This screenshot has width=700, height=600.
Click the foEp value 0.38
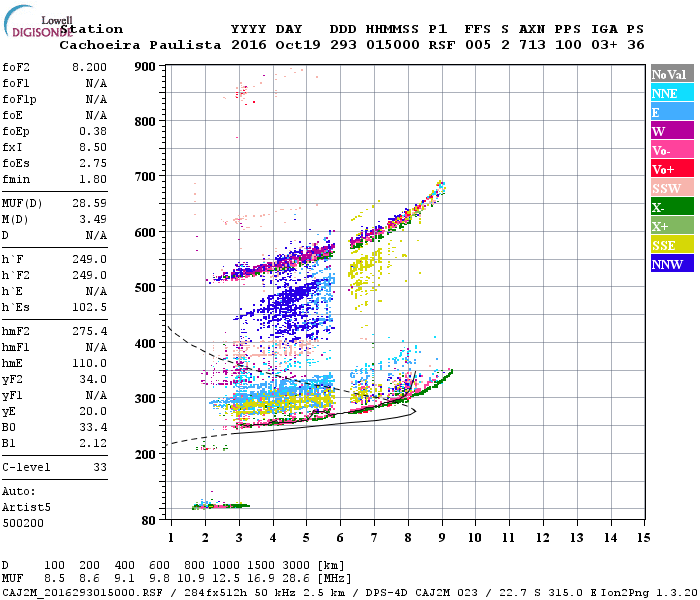click(x=93, y=131)
